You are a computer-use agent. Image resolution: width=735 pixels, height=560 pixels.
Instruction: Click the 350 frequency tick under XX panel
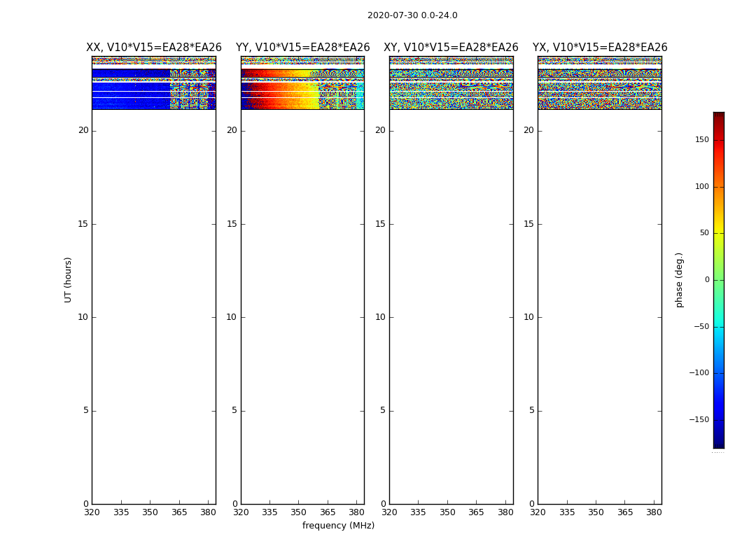click(x=150, y=512)
